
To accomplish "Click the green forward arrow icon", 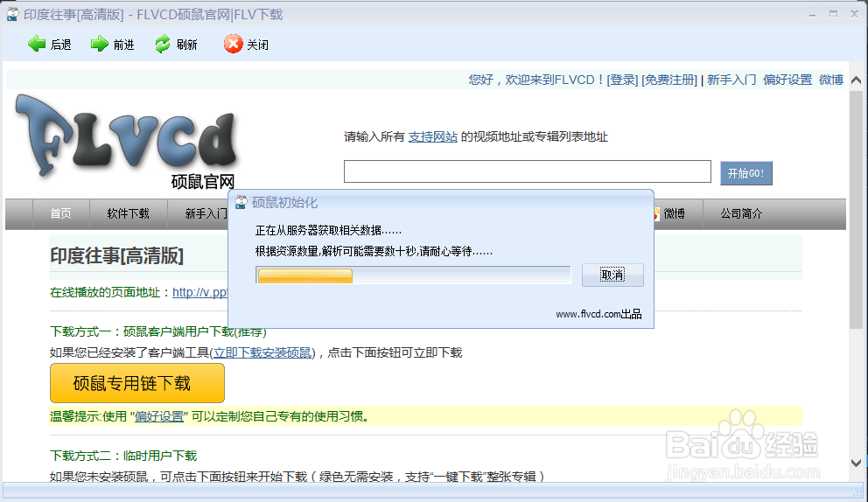I will (x=99, y=44).
